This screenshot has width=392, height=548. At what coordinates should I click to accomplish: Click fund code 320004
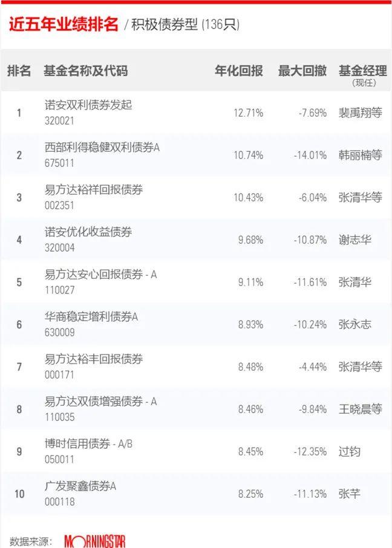click(59, 248)
